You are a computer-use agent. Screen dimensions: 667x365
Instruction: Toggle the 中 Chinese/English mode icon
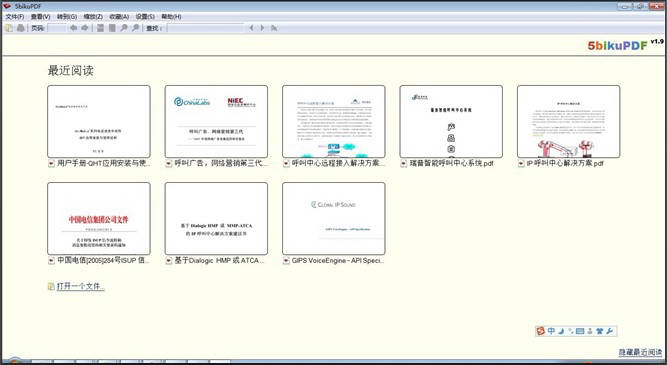click(551, 331)
